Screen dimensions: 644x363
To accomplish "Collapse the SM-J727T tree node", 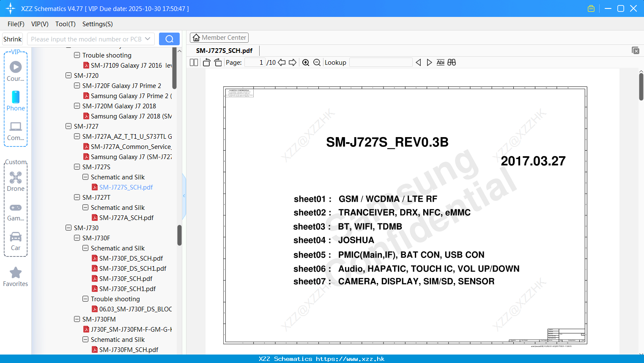I will [77, 197].
